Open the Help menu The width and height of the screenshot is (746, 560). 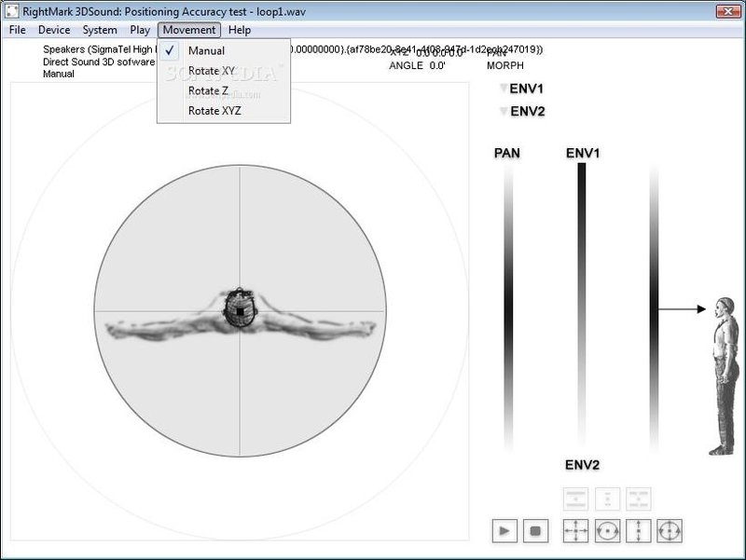point(240,30)
